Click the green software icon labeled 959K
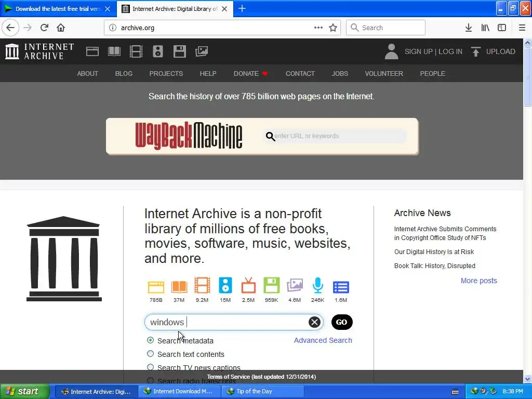The width and height of the screenshot is (532, 399). pyautogui.click(x=271, y=285)
